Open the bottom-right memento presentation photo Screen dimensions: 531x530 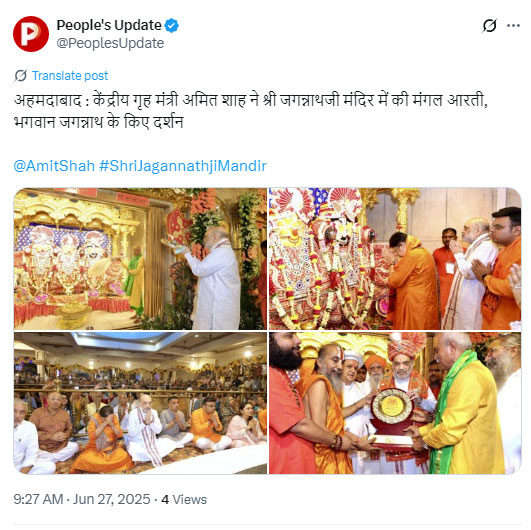coord(395,403)
